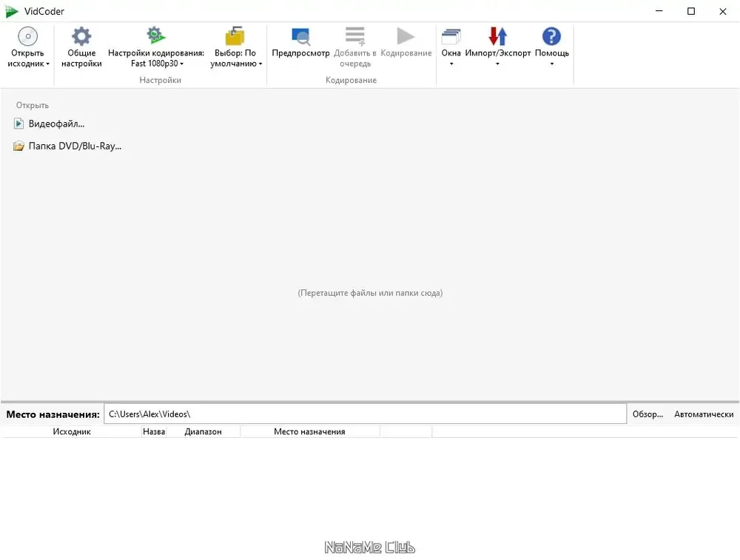Expand the Fast 1080p30 preset dropdown

click(x=182, y=64)
